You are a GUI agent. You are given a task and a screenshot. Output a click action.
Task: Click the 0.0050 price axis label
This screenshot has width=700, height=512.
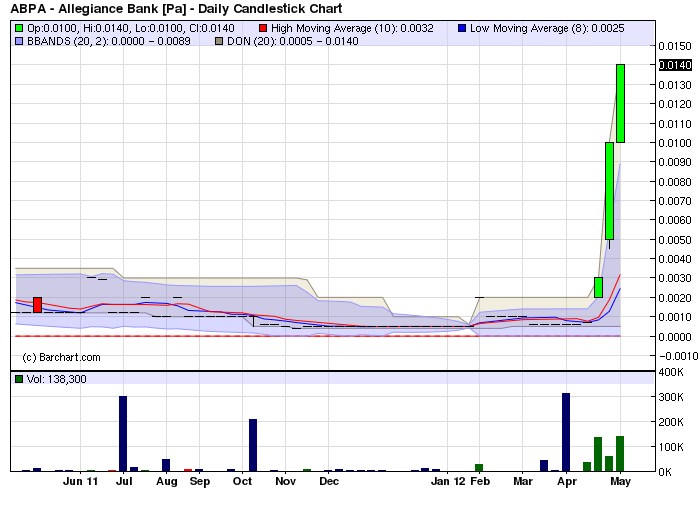click(x=675, y=240)
